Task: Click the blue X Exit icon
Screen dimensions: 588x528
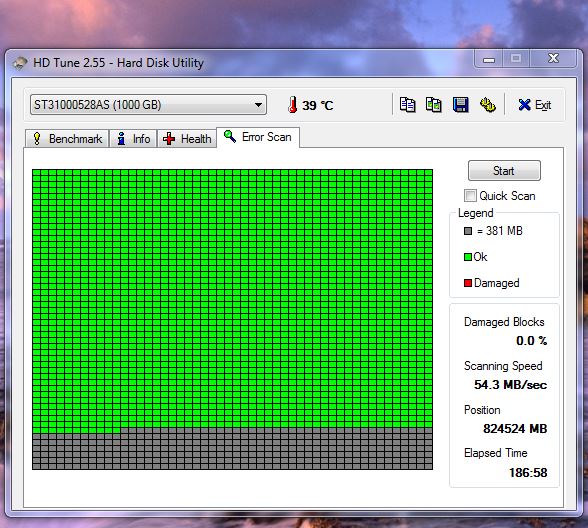Action: coord(524,105)
